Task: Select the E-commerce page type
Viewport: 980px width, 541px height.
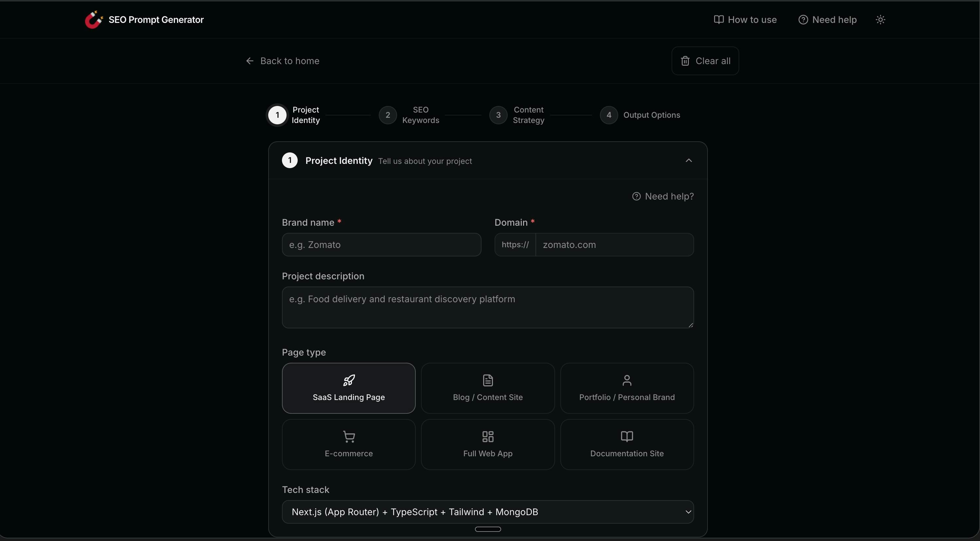Action: pos(348,445)
